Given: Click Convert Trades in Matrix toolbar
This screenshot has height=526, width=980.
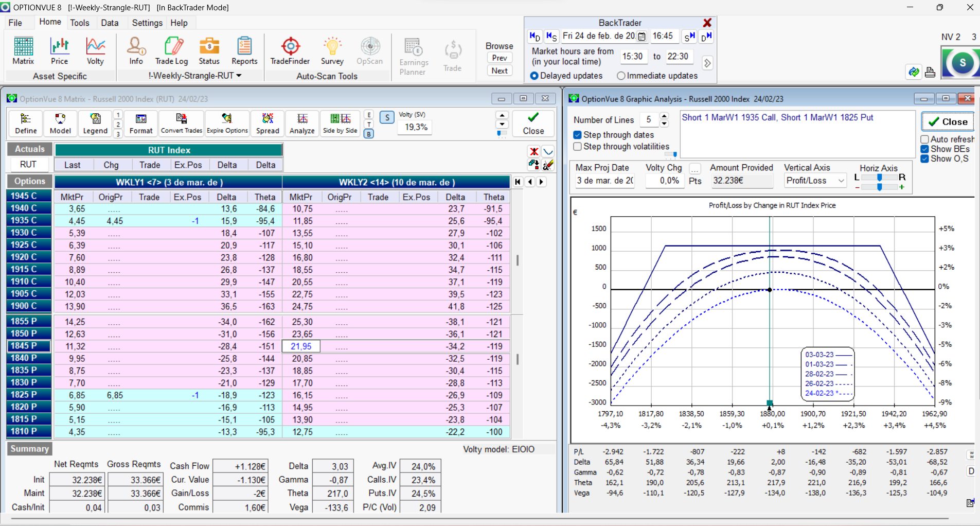Looking at the screenshot, I should click(x=182, y=124).
